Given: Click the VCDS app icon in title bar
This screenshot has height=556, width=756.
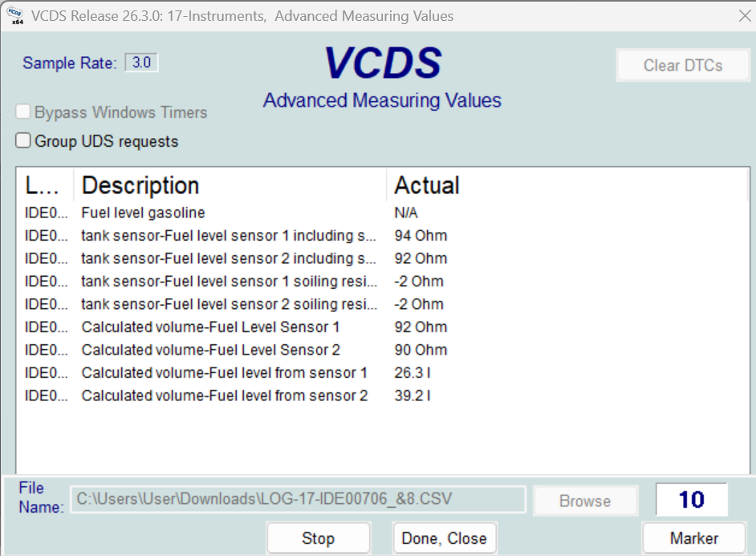Looking at the screenshot, I should click(15, 15).
